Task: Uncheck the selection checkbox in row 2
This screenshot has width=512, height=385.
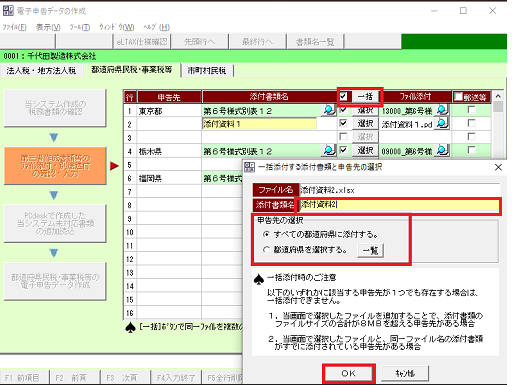Action: coord(343,123)
